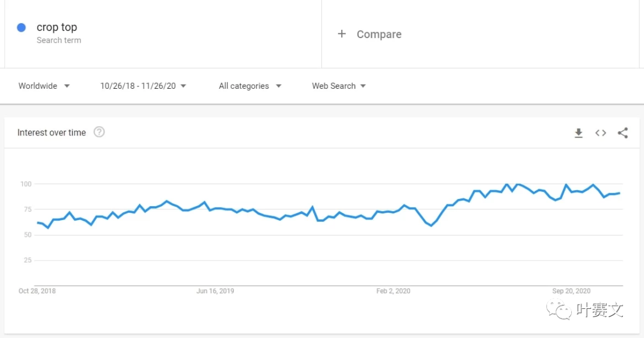Click the plus icon next to Compare
Image resolution: width=644 pixels, height=338 pixels.
[x=342, y=34]
